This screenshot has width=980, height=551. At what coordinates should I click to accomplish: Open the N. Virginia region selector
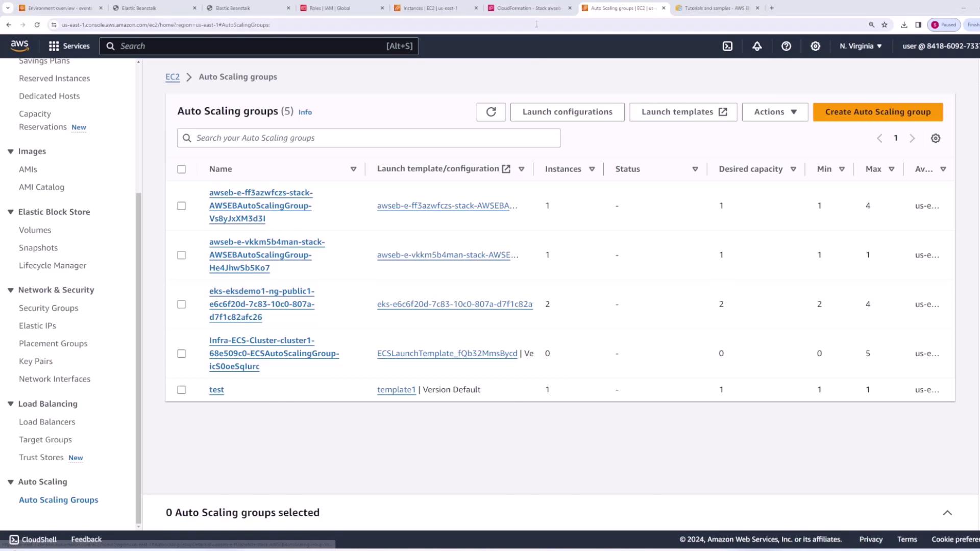(861, 46)
